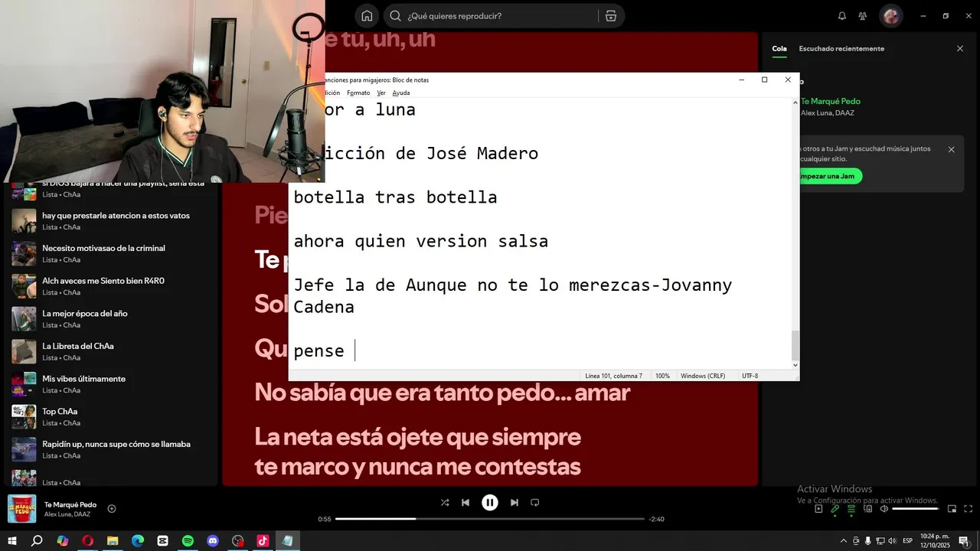Screen dimensions: 980x551
Task: Open the Spotify miniplayer icon
Action: click(x=952, y=509)
